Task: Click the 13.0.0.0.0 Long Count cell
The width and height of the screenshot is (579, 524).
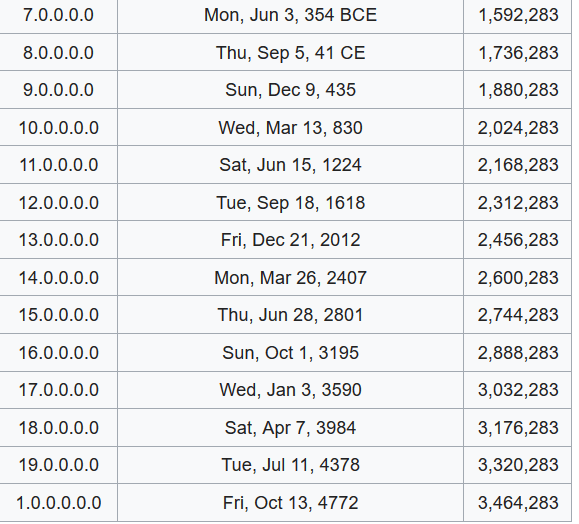Action: click(58, 240)
